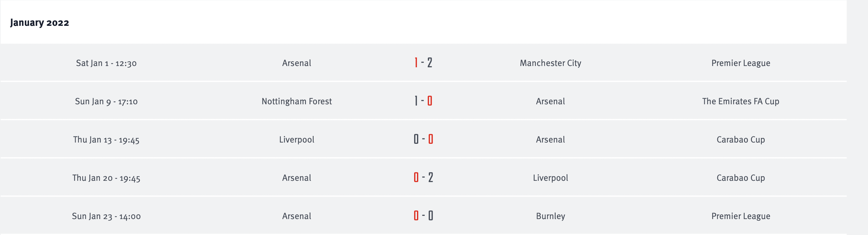Click The Emirates FA Cup competition
The image size is (868, 235).
[740, 101]
